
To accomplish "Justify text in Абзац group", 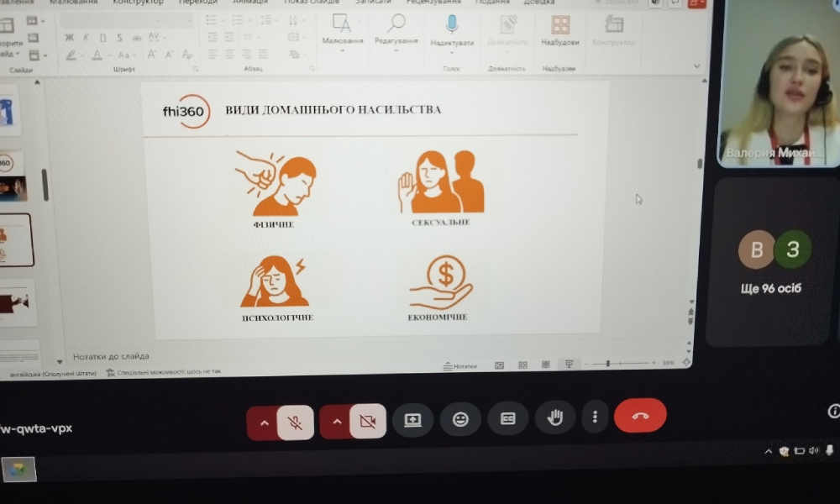I will pos(262,54).
